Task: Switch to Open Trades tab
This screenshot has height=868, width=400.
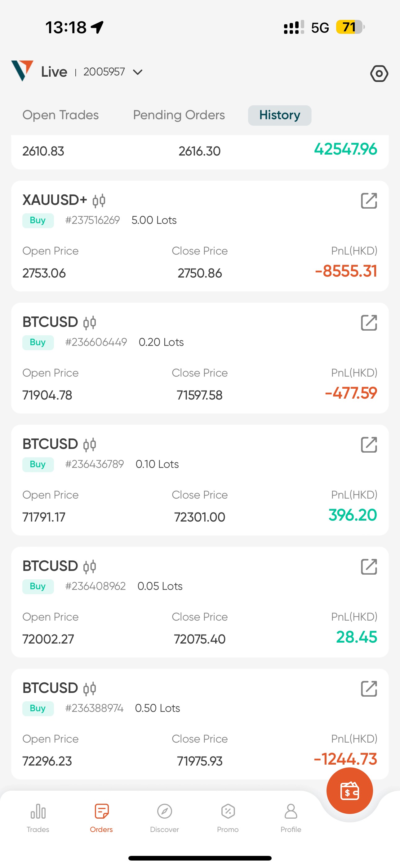Action: [60, 115]
